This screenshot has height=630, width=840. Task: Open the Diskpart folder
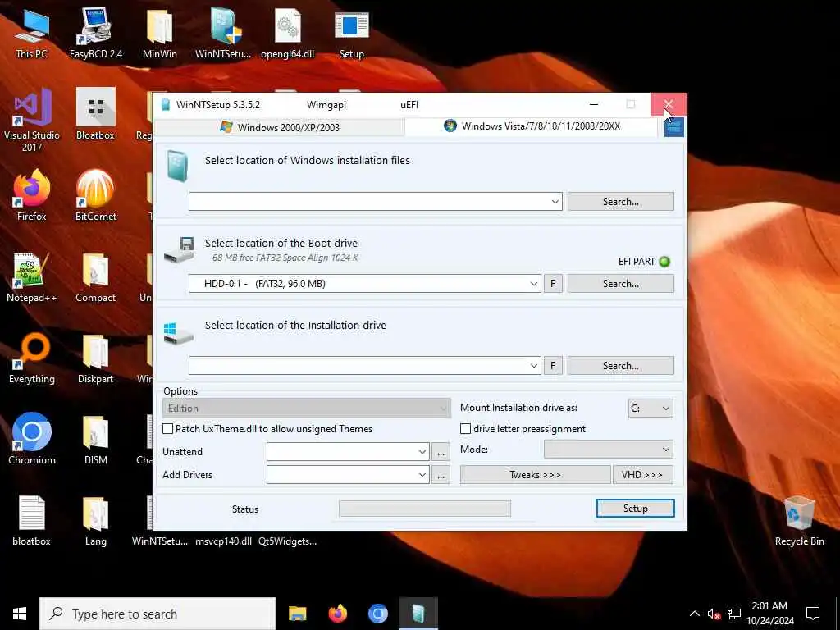click(x=95, y=359)
